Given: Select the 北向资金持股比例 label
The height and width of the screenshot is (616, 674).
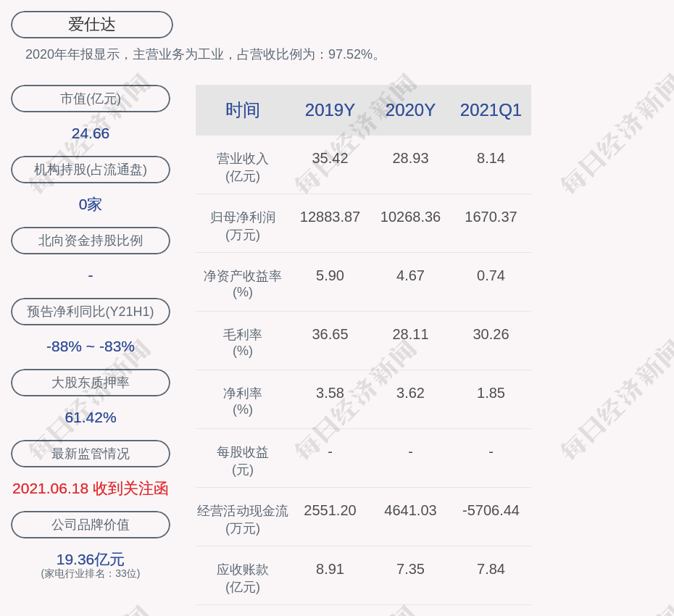Looking at the screenshot, I should click(91, 241).
